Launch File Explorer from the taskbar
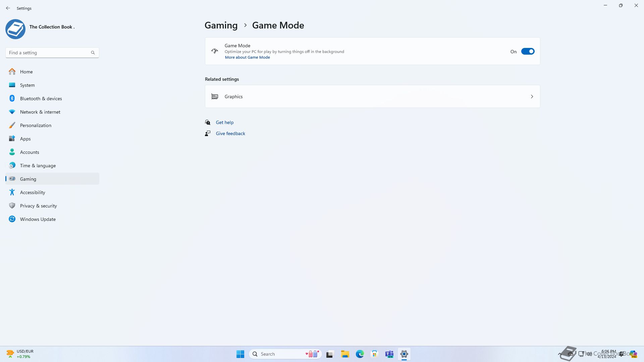This screenshot has width=644, height=362. 345,354
